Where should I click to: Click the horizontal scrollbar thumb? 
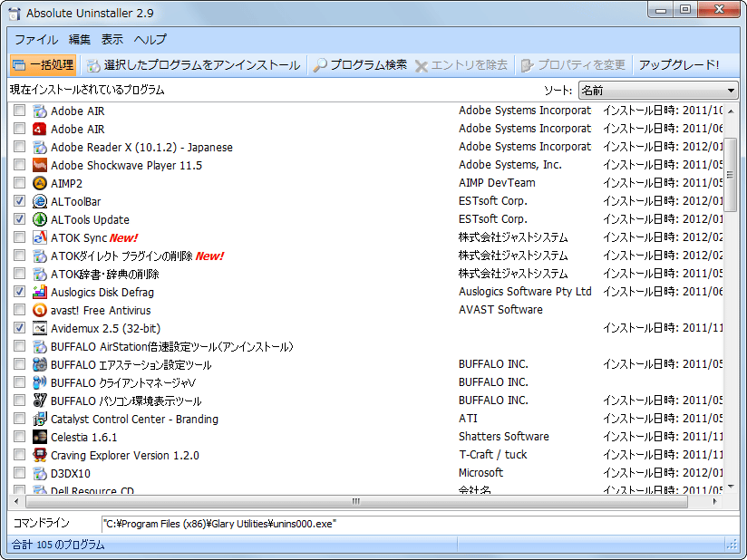click(356, 501)
